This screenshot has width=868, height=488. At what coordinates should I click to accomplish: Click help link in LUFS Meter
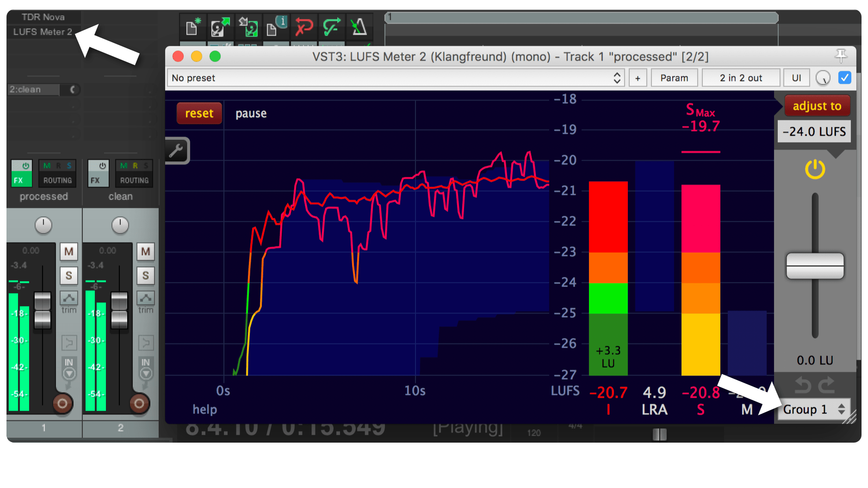tap(205, 409)
